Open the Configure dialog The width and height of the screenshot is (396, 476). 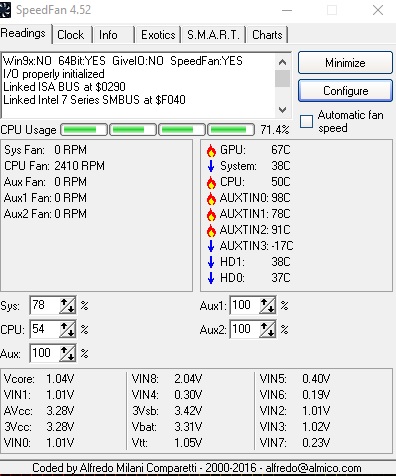tap(345, 91)
